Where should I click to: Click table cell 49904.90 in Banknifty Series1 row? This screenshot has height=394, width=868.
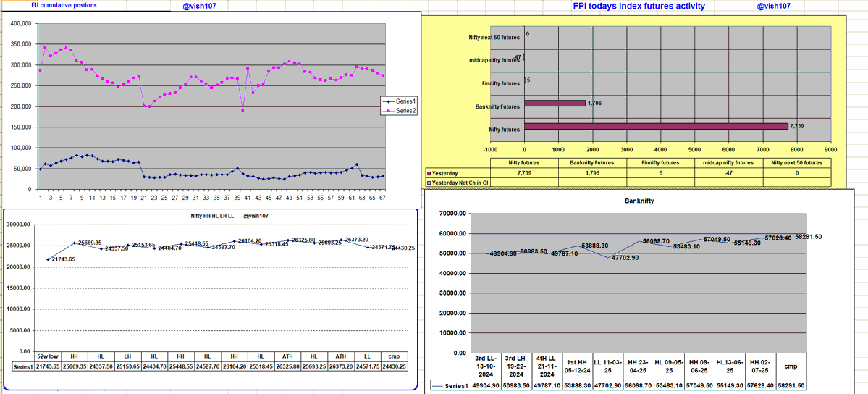486,386
